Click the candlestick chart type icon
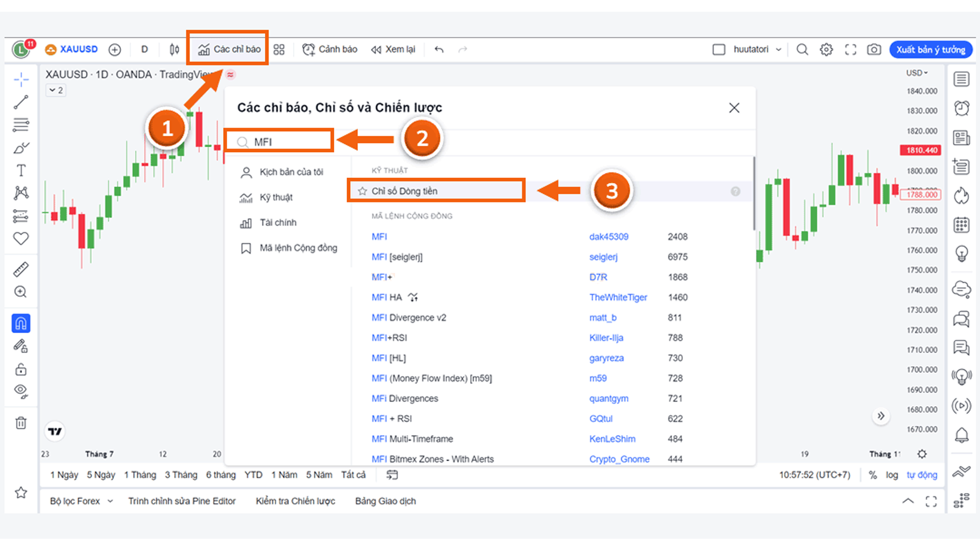 tap(175, 49)
